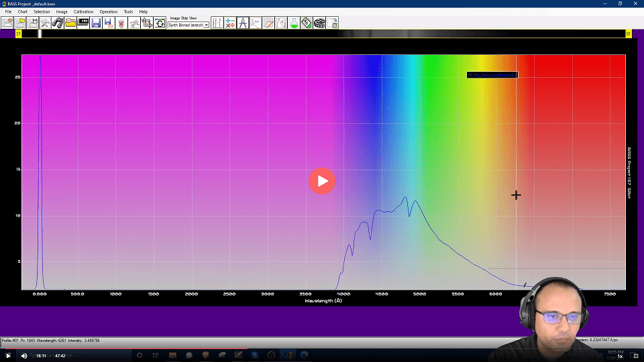This screenshot has width=644, height=362.
Task: Click the Cortana circle on the taskbar
Action: click(x=140, y=355)
